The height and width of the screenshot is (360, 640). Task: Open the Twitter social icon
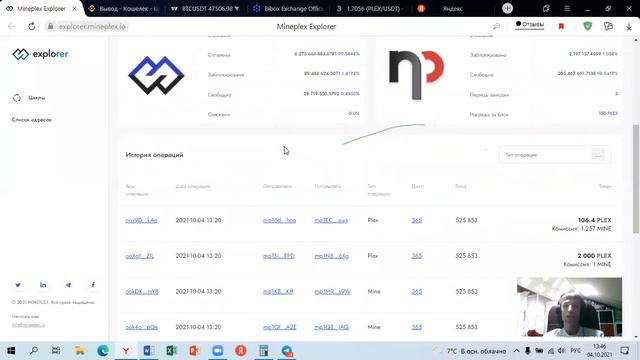pyautogui.click(x=18, y=285)
